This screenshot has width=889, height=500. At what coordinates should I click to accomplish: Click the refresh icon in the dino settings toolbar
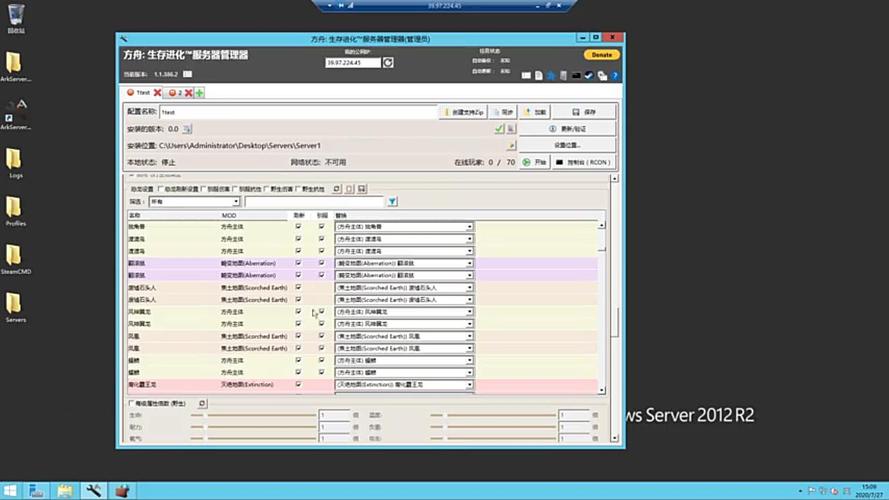(337, 189)
